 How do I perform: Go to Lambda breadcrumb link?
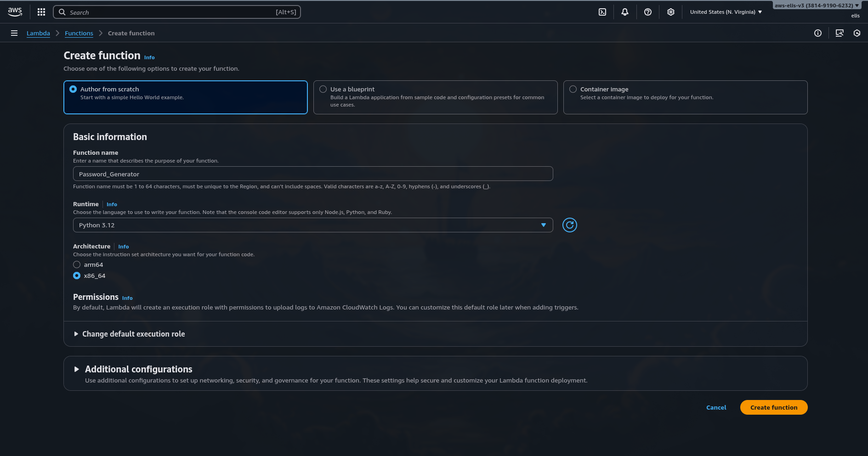(x=38, y=33)
